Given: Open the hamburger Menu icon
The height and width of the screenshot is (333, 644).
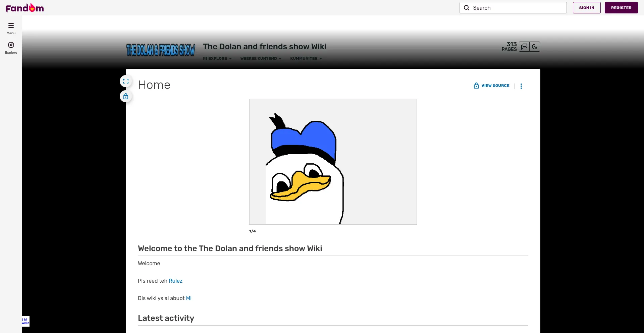Looking at the screenshot, I should coord(11,25).
